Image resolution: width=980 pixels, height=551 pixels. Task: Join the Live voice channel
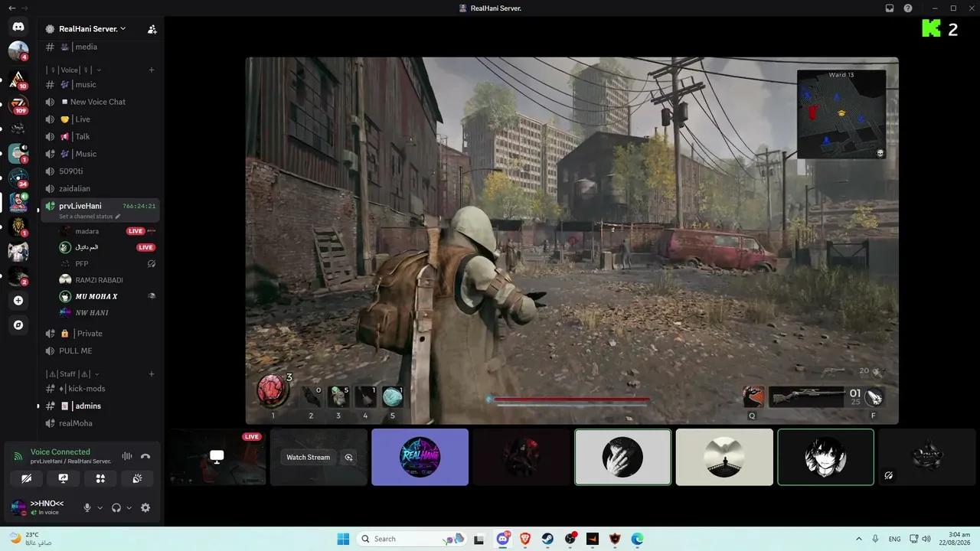pyautogui.click(x=100, y=119)
